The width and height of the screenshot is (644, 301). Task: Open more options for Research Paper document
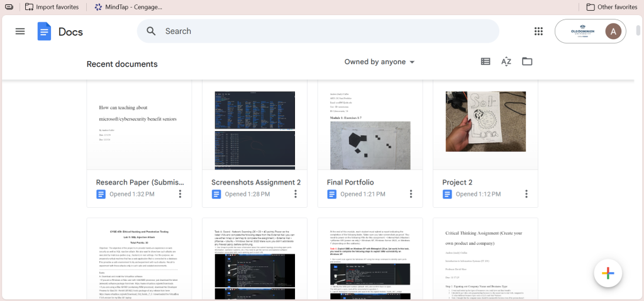[x=180, y=194]
